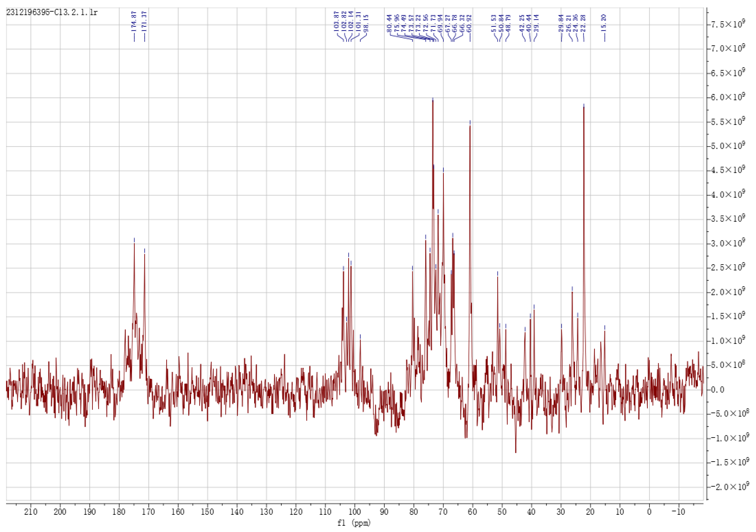Screen dimensions: 756x532
Task: Click the spectrum title 2312196395-C13.2.1.1r
Action: (x=52, y=13)
